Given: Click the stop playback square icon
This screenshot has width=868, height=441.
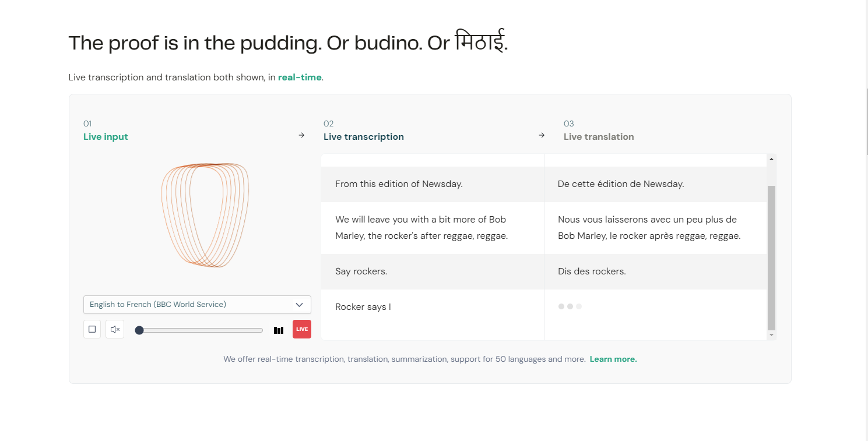Looking at the screenshot, I should click(x=92, y=329).
